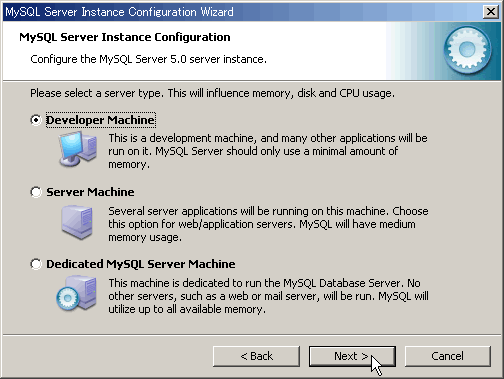
Task: Click the Server Machine tower icon
Action: [x=77, y=222]
